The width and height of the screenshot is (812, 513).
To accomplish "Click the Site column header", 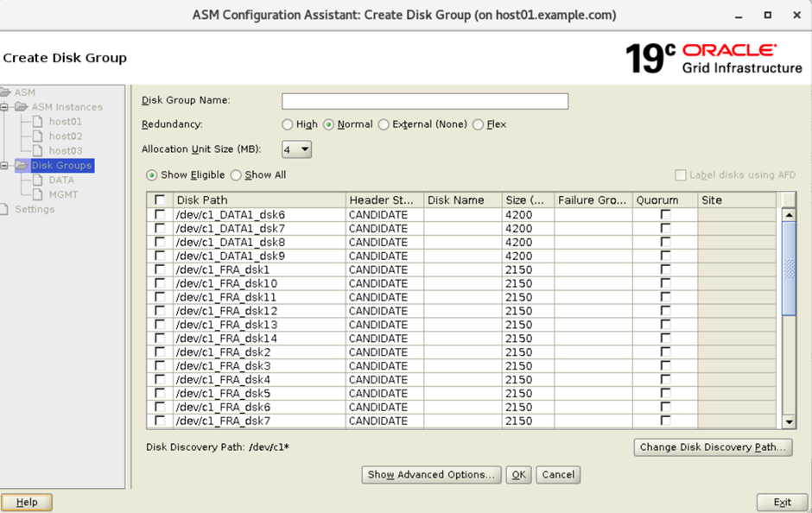I will pos(737,199).
